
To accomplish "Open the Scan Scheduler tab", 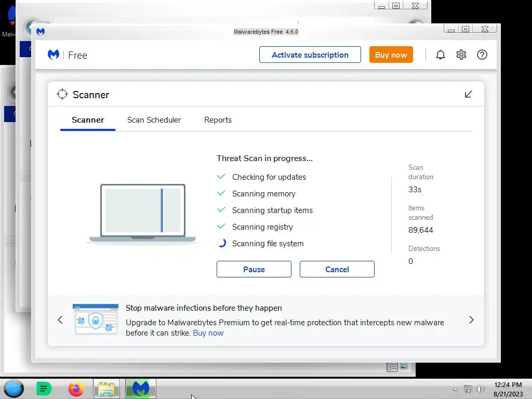I will (x=154, y=120).
